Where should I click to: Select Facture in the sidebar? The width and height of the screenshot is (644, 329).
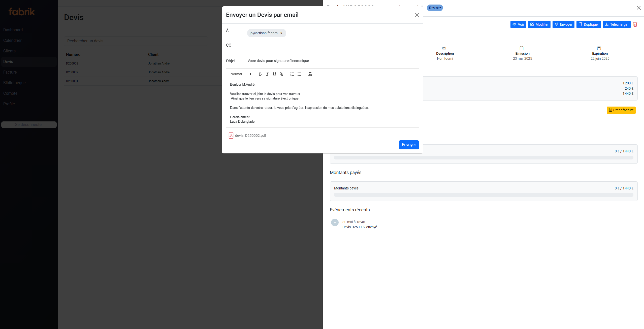10,72
